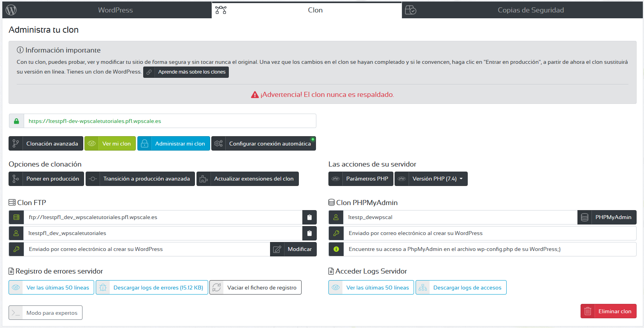Click the trash icon on Eliminar clon
Viewport: 644px width, 328px height.
click(x=588, y=311)
